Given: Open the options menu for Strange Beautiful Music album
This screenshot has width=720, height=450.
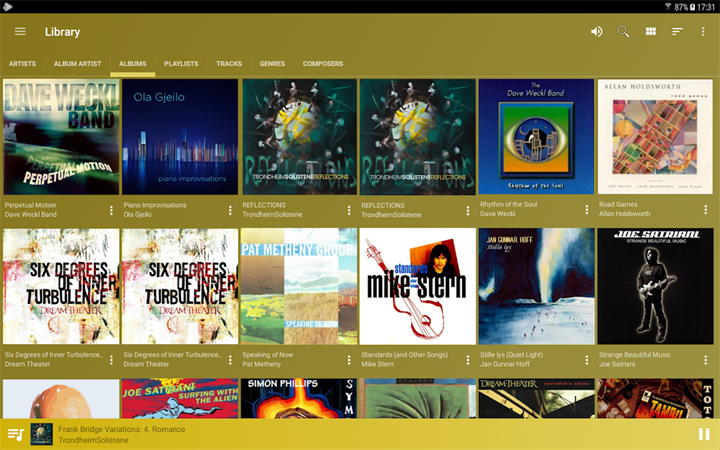Looking at the screenshot, I should pyautogui.click(x=706, y=360).
